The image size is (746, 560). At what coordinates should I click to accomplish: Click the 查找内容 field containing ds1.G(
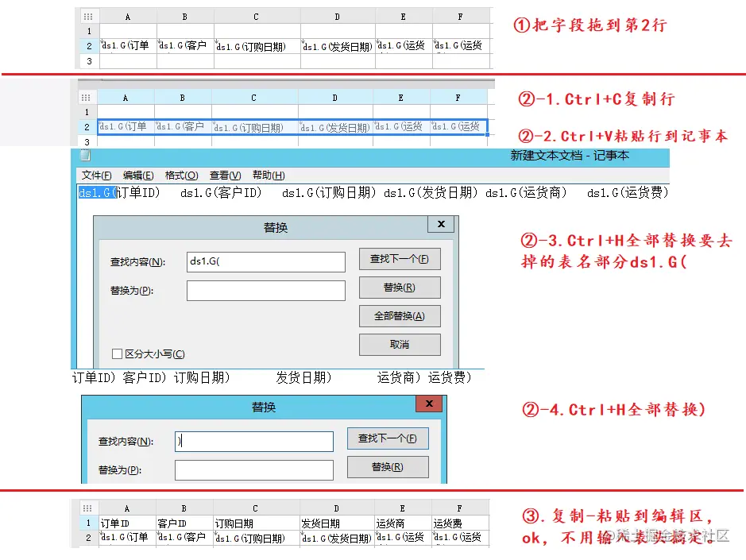[266, 261]
